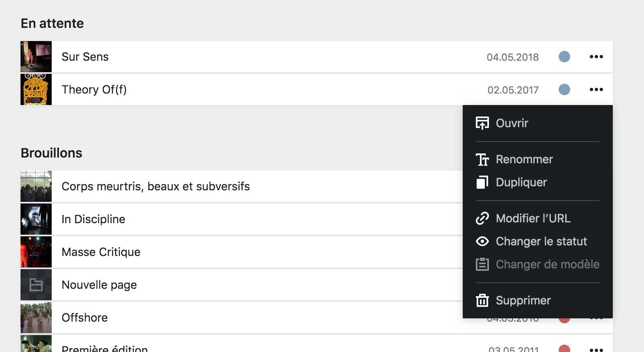This screenshot has height=352, width=644.
Task: Click the eye icon next to Changer le statut
Action: [483, 241]
